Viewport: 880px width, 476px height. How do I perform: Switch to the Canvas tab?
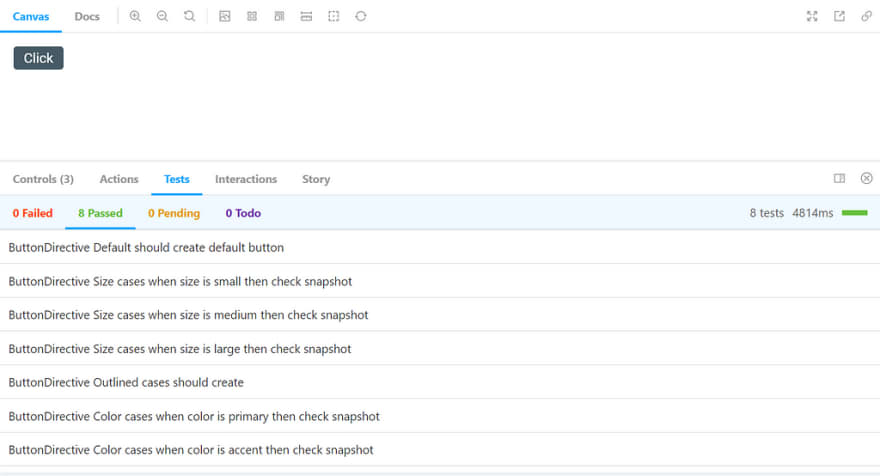[x=31, y=17]
